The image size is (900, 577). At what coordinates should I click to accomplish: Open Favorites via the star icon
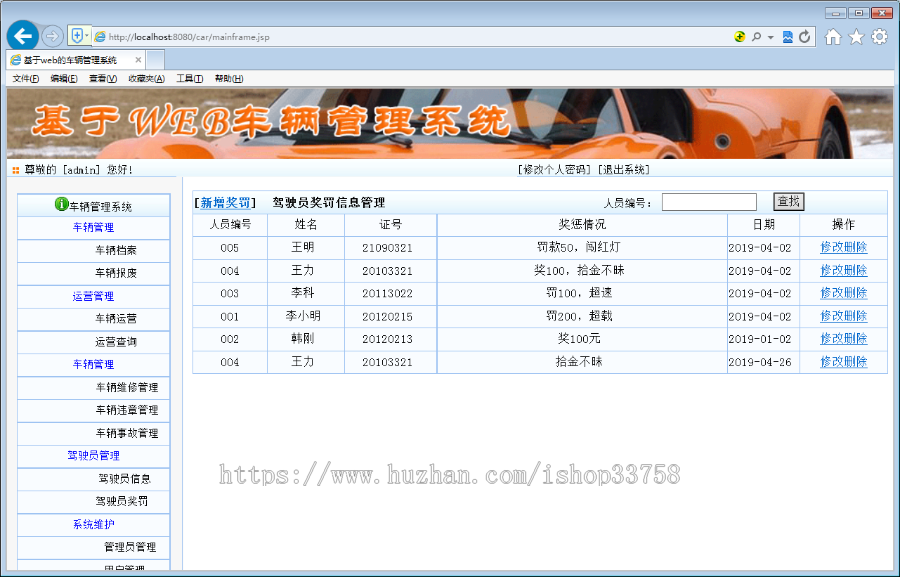coord(856,36)
